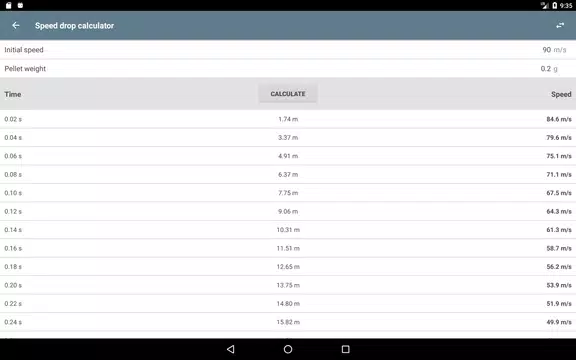Select the 0.12 s time cell

pos(13,211)
